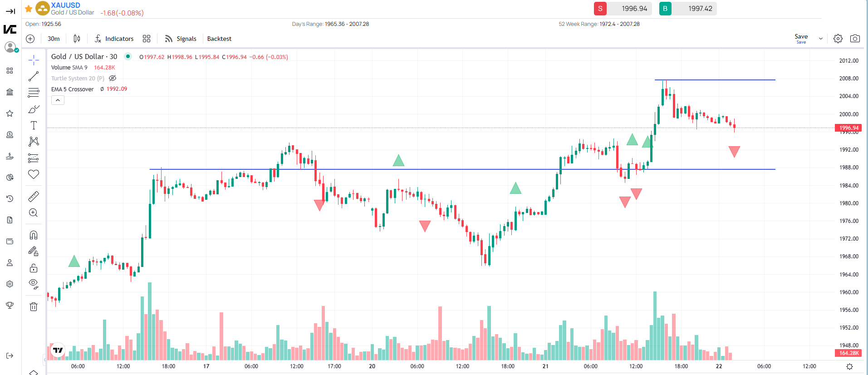Image resolution: width=868 pixels, height=375 pixels.
Task: Toggle the magnet snap mode
Action: tap(34, 235)
